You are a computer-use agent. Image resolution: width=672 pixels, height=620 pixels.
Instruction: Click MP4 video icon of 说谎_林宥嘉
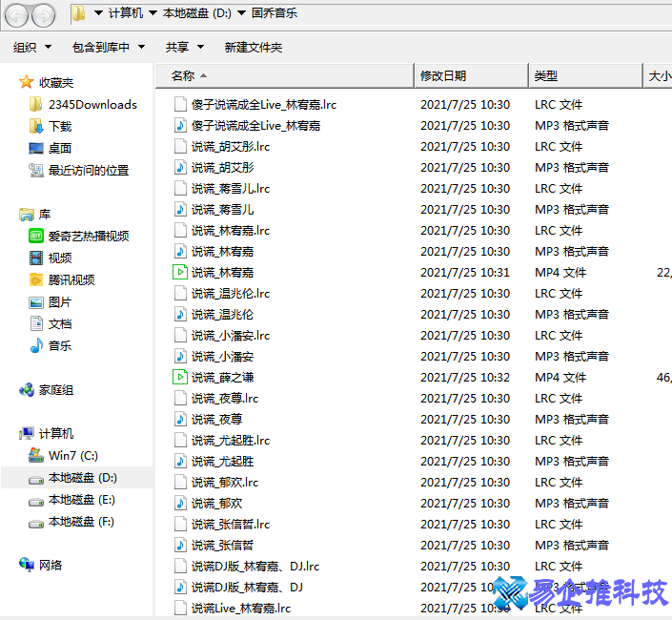coord(180,272)
